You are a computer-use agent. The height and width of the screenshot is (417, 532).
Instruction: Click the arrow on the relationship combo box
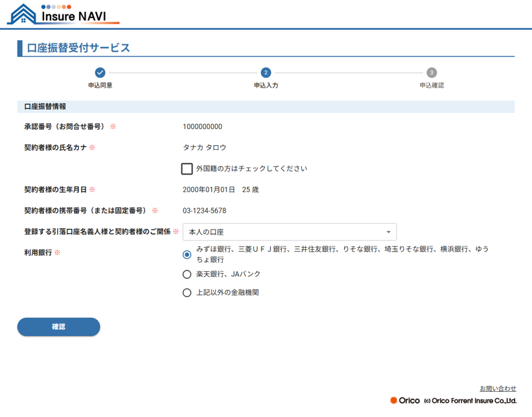coord(388,232)
